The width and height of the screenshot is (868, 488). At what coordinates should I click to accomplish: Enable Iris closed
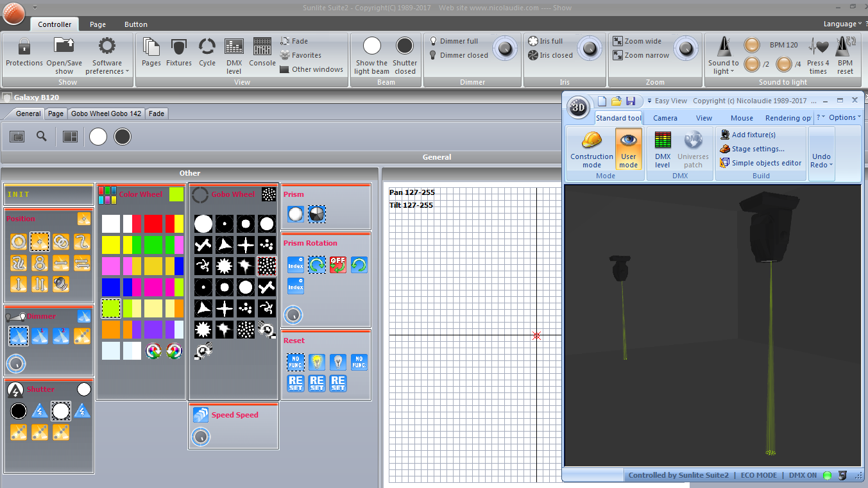tap(550, 55)
